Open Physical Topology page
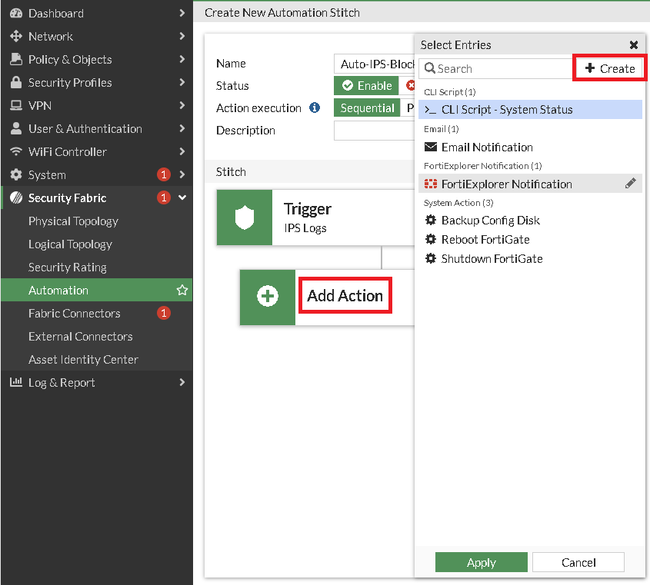Viewport: 650px width, 585px height. (73, 221)
